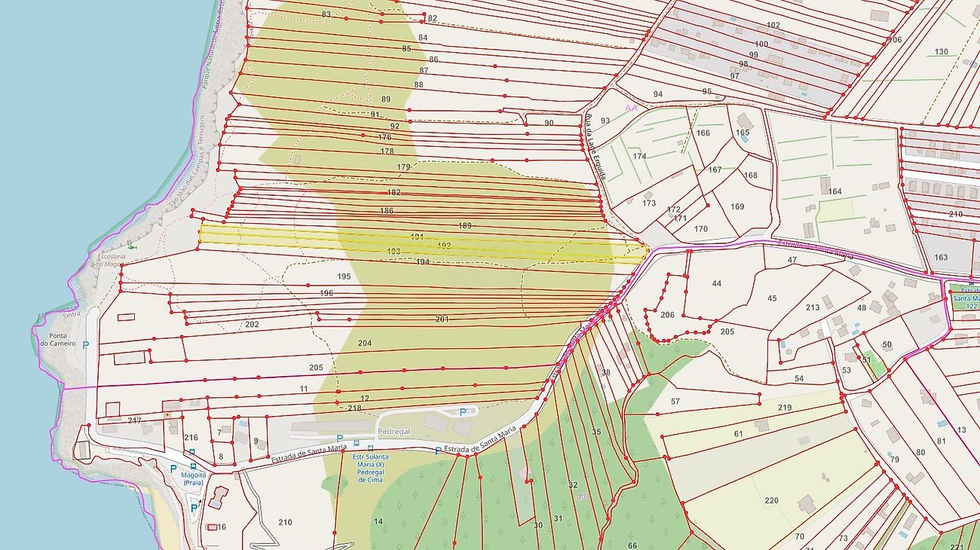Image resolution: width=980 pixels, height=550 pixels.
Task: Click on parcel 174
Action: click(x=639, y=157)
